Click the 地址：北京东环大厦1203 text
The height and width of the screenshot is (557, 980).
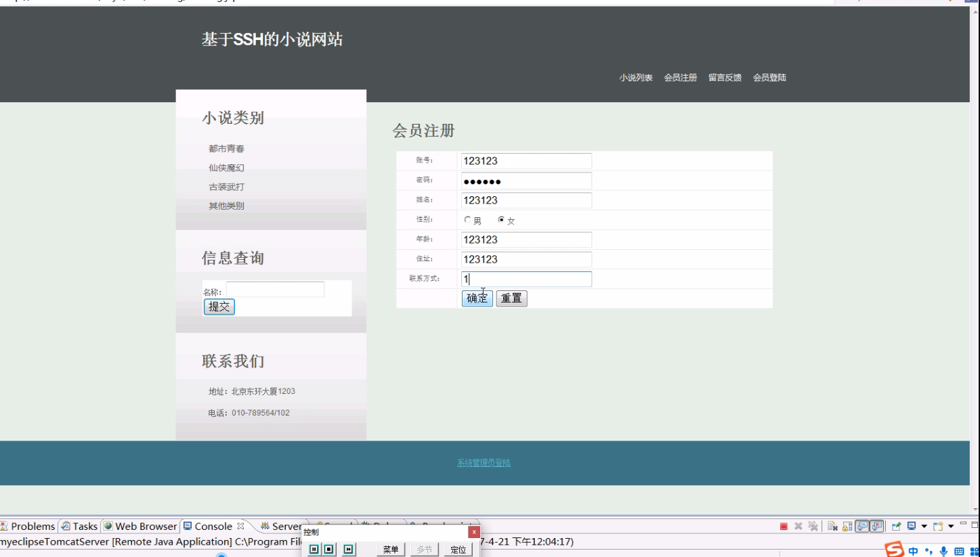point(252,391)
